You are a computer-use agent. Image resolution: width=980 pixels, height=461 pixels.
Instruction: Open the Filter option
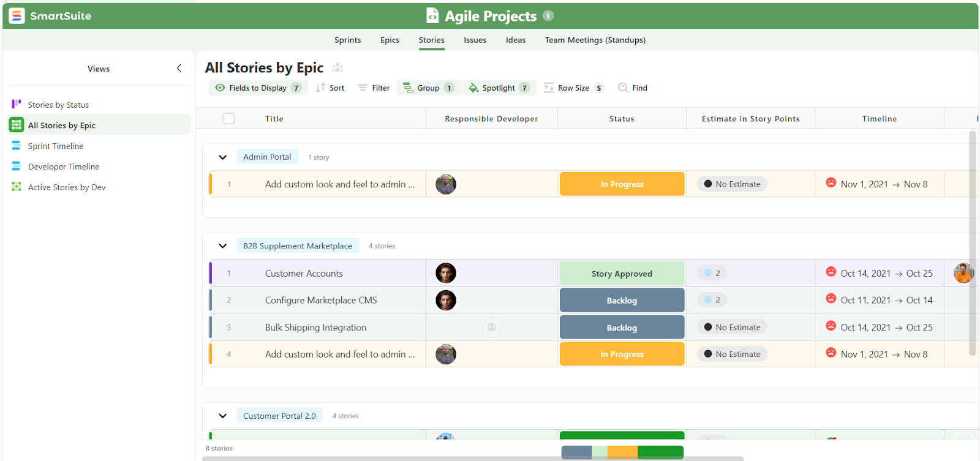(x=374, y=88)
